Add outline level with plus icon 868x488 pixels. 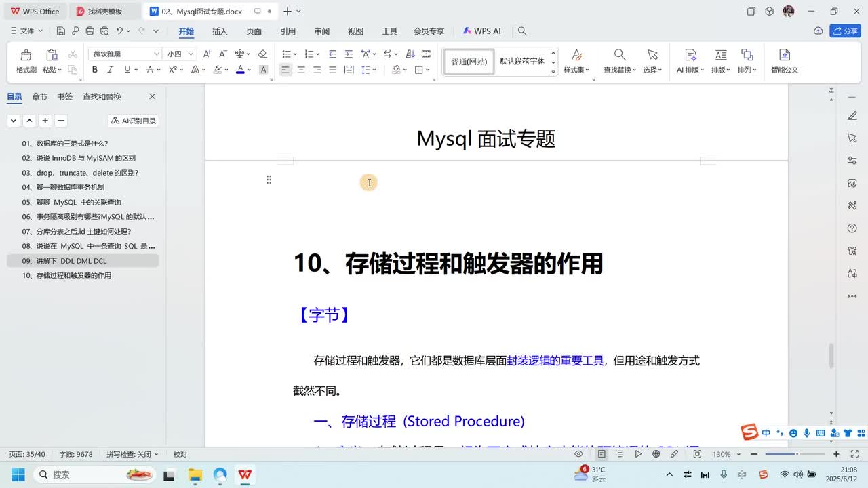pos(45,121)
